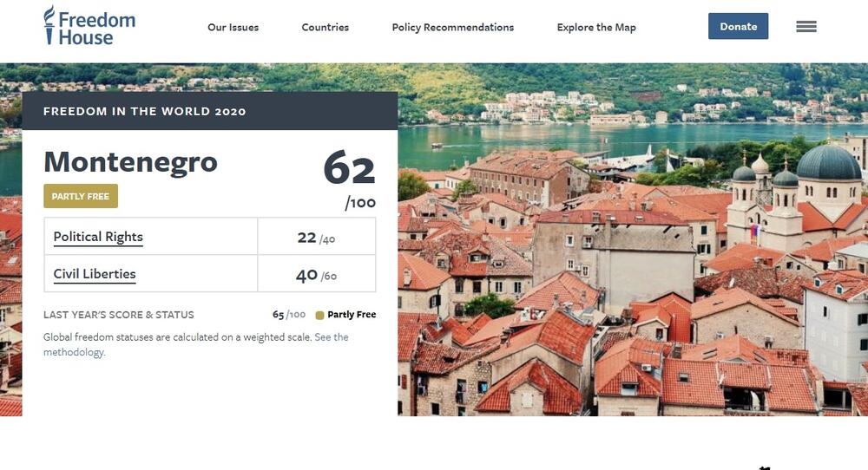Click last year's 65/100 score
868x470 pixels.
coord(288,315)
